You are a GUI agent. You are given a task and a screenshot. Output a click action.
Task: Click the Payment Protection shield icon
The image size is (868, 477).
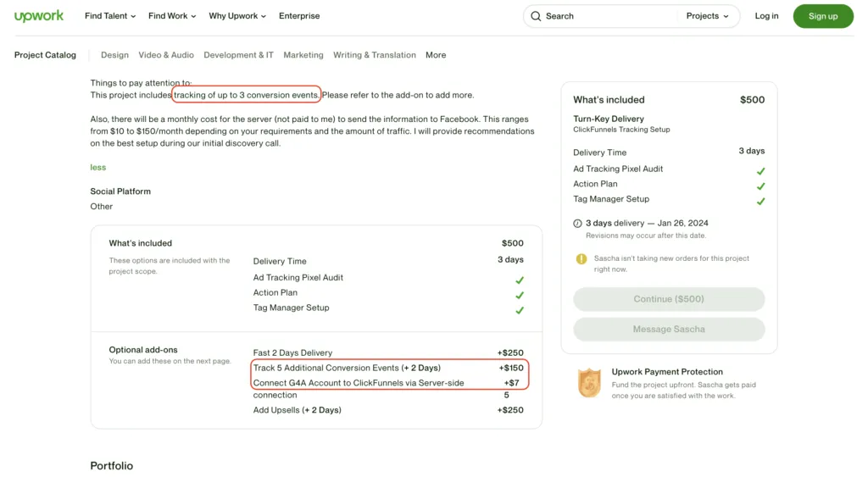pos(590,383)
